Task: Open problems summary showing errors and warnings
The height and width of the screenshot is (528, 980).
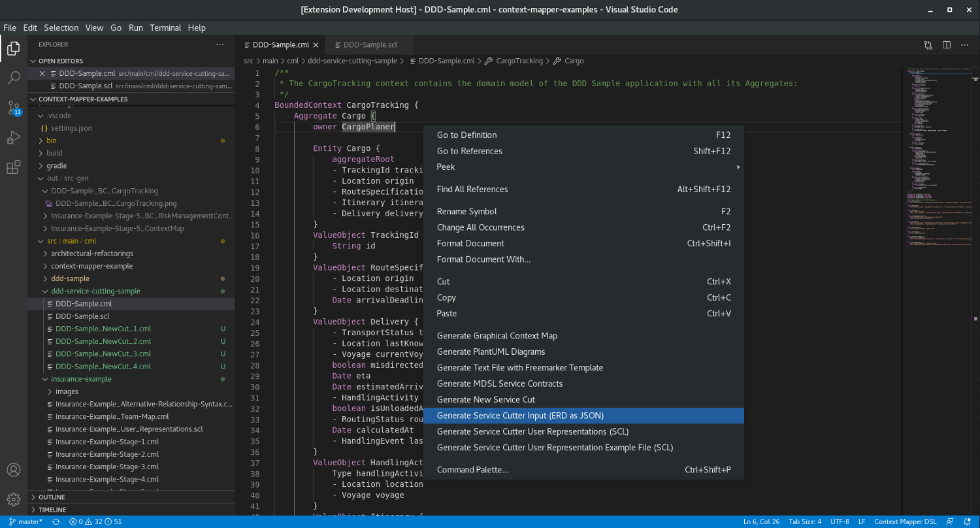Action: 95,521
